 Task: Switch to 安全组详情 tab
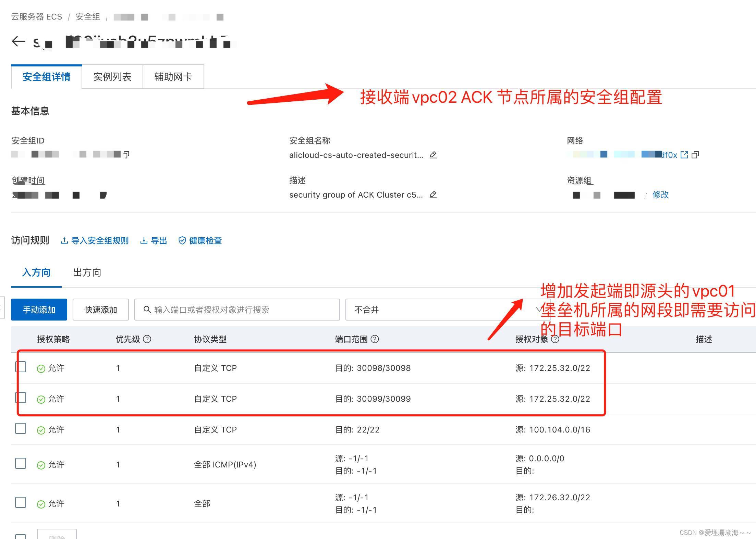[47, 77]
